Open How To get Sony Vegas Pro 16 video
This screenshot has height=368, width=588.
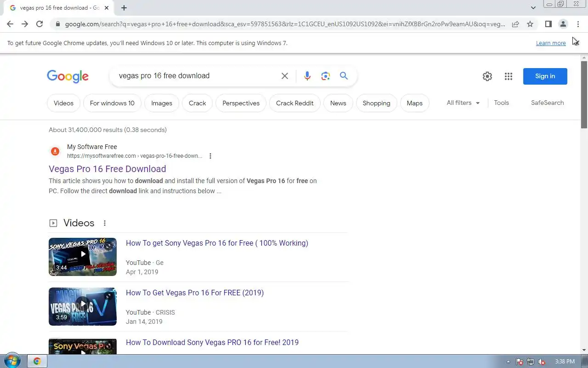(217, 243)
